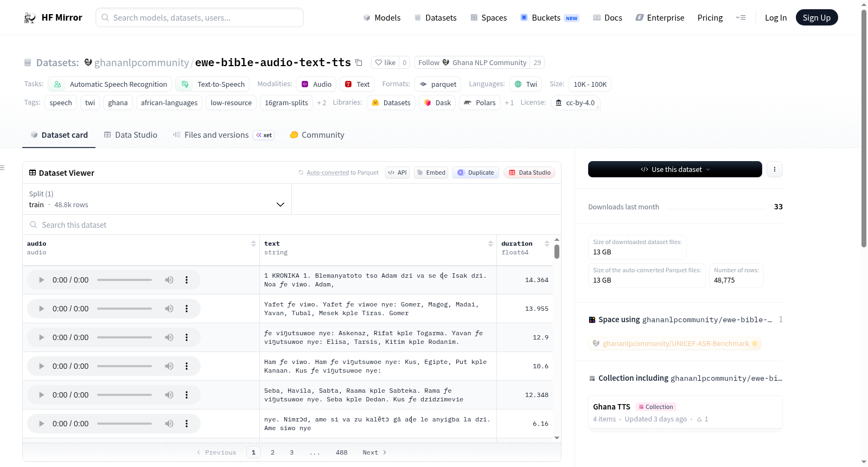Switch to the Data Studio tab
Screen dimensions: 868x467
(x=131, y=135)
